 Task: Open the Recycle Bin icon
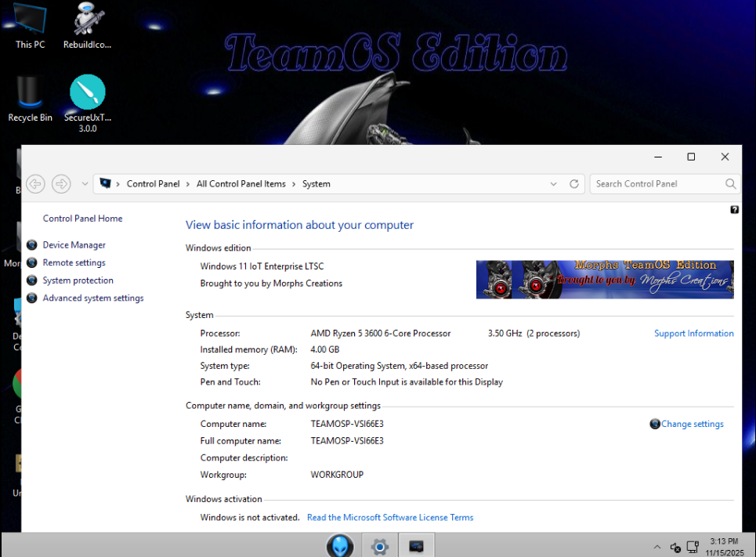pyautogui.click(x=31, y=96)
